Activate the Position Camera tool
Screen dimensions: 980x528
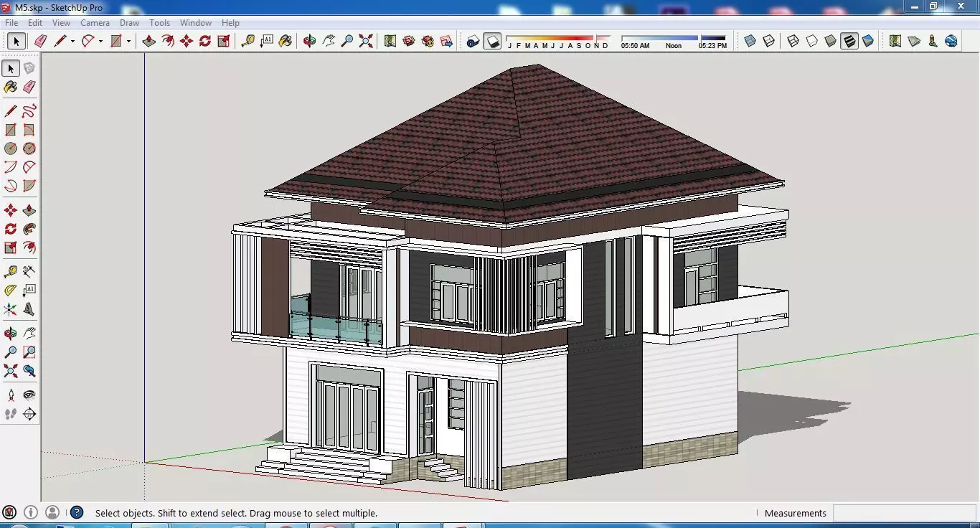tap(11, 395)
